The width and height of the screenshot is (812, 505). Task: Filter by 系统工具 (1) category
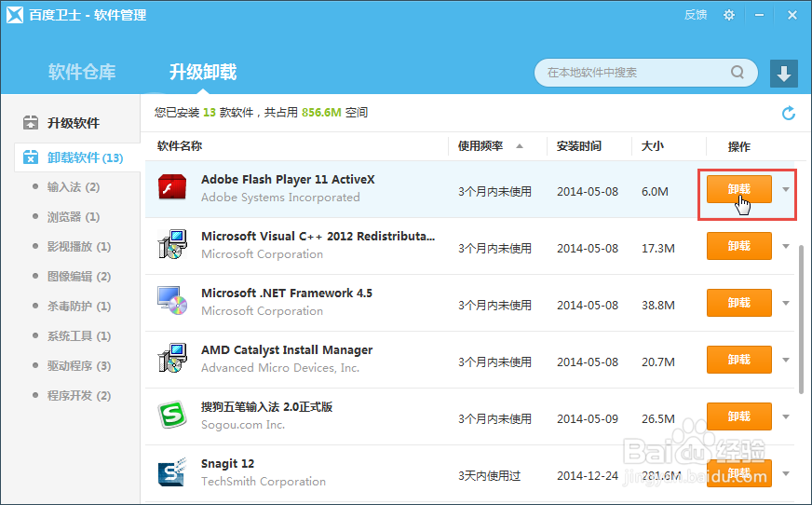pos(79,336)
